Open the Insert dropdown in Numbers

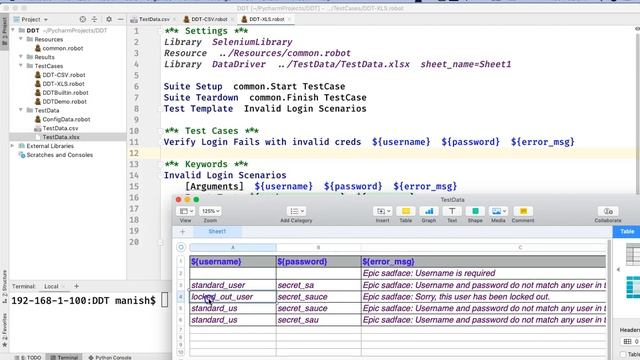click(x=382, y=211)
